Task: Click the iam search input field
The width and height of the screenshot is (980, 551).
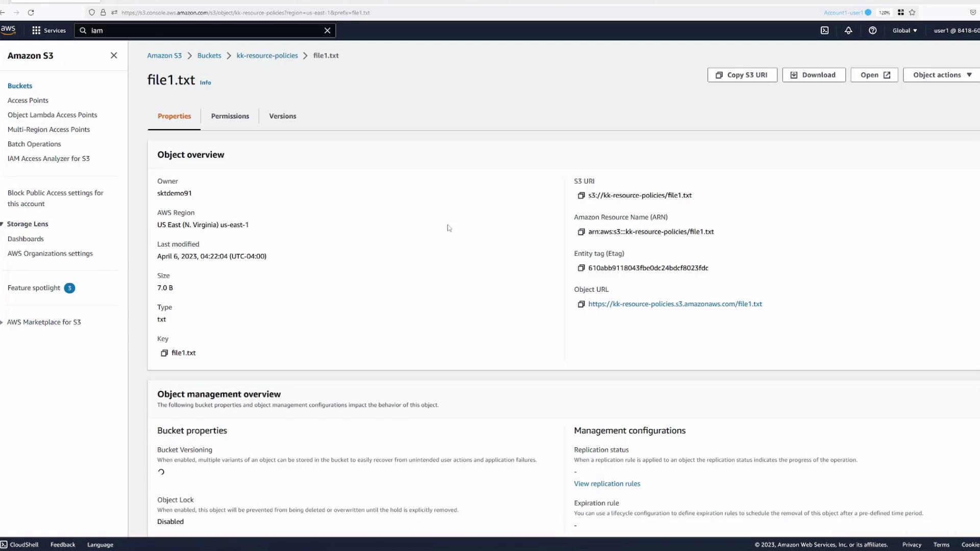Action: (204, 31)
